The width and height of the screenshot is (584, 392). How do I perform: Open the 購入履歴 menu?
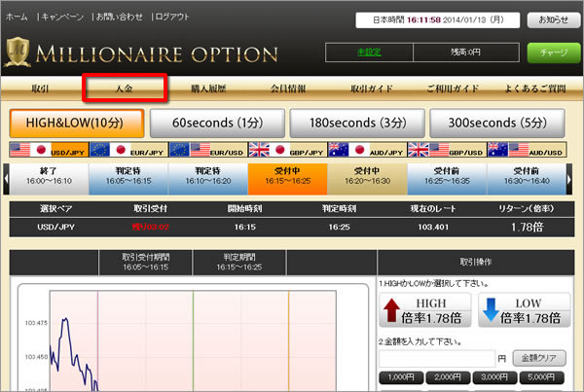pyautogui.click(x=208, y=89)
